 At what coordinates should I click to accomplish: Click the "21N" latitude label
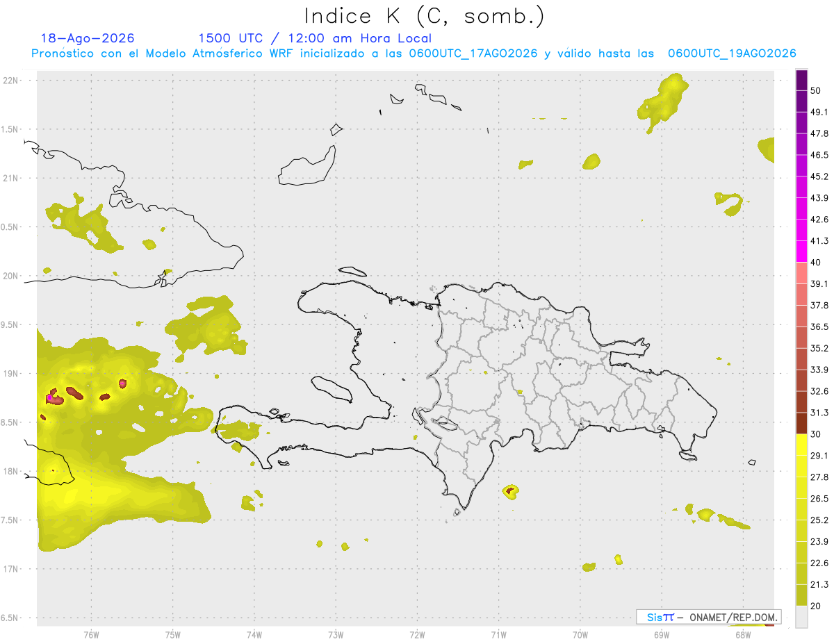[x=11, y=179]
